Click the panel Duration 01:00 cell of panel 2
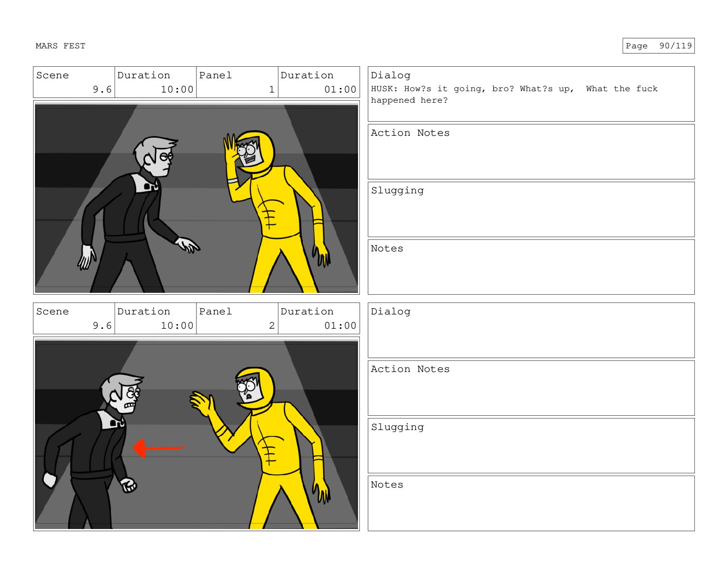 (319, 319)
